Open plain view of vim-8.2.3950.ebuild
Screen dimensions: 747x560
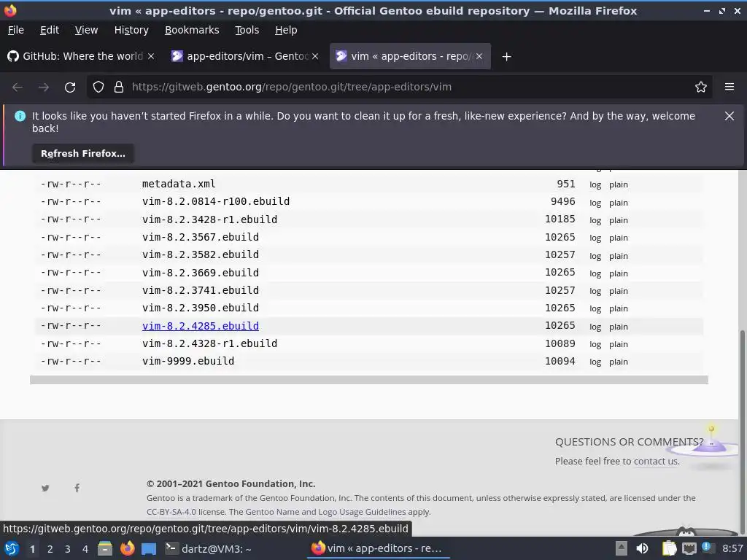click(x=619, y=308)
